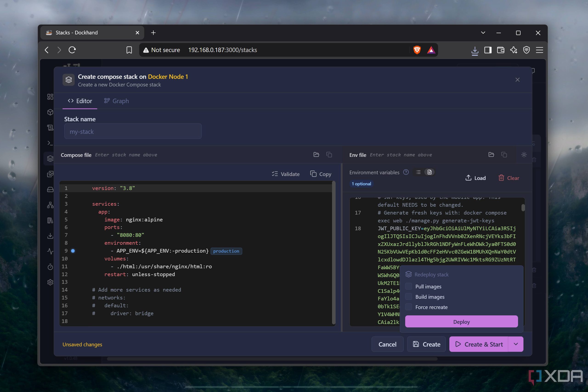Toggle the browser sidebar panel icon
Screen dimensions: 588x392
[488, 50]
